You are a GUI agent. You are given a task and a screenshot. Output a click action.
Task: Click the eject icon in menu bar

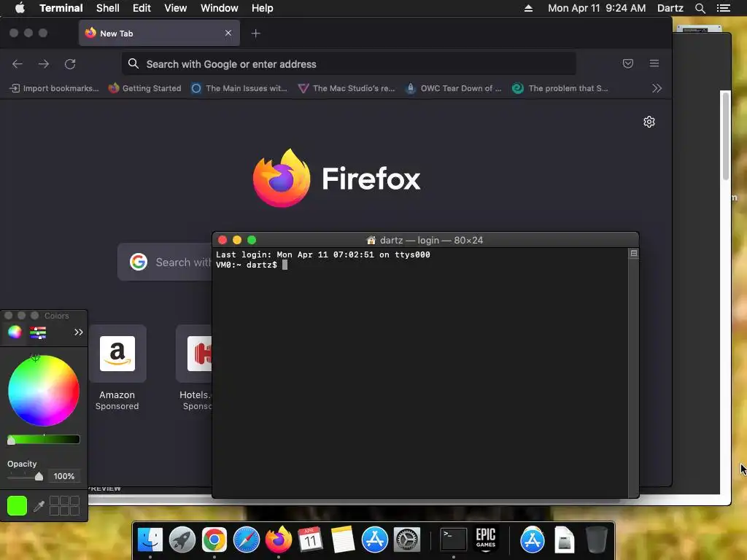point(528,8)
